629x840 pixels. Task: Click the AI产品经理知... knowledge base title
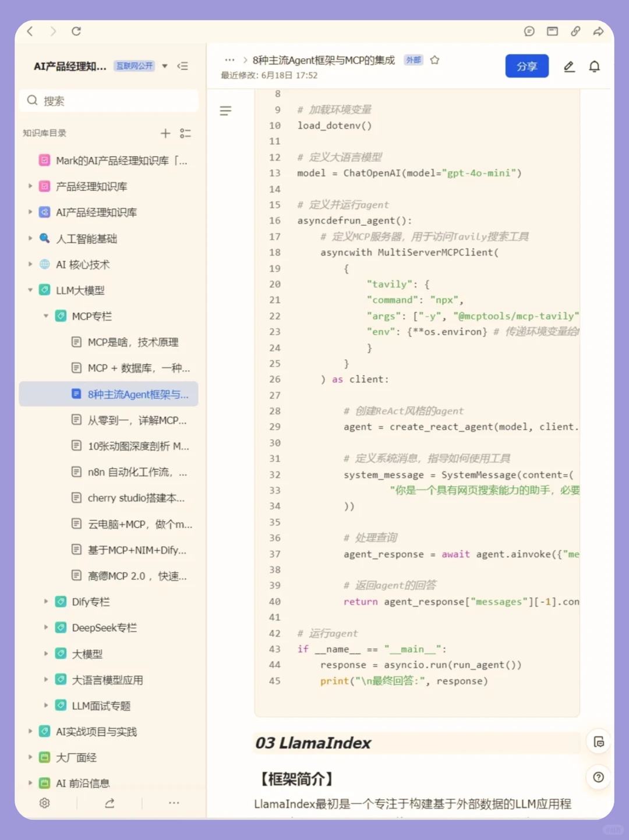[x=70, y=66]
